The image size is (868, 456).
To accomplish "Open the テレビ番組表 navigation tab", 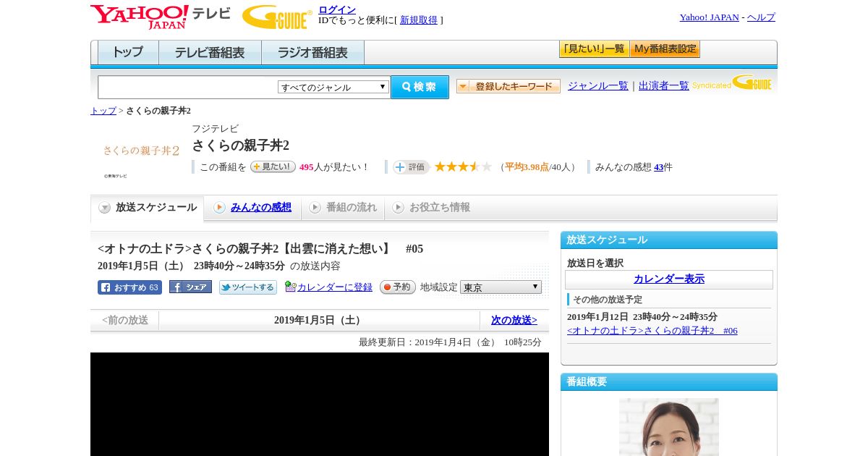I will 210,53.
